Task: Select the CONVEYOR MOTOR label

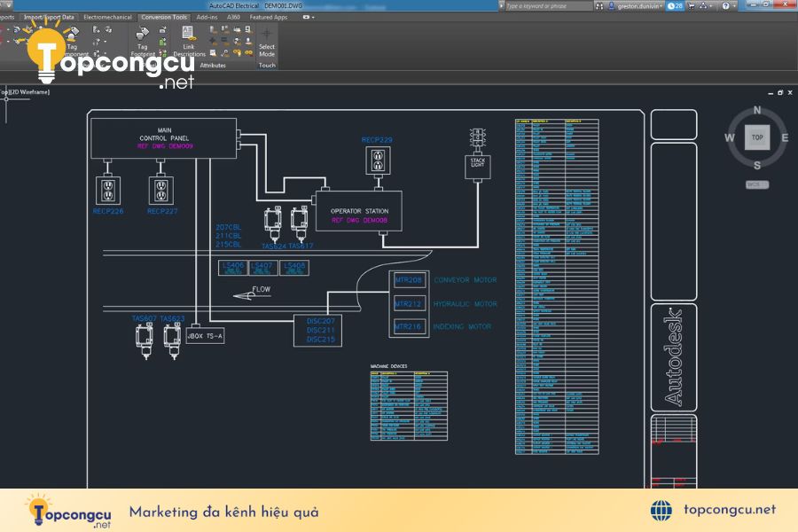Action: [x=465, y=280]
